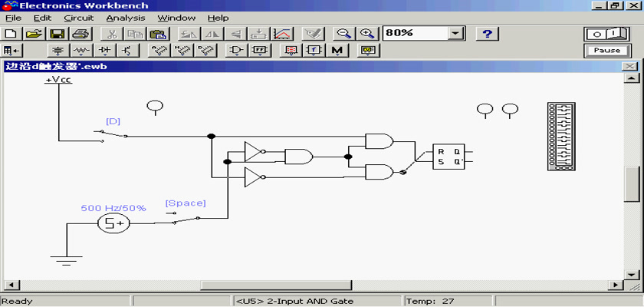Open the Help menu
This screenshot has height=307, width=644.
click(x=218, y=18)
